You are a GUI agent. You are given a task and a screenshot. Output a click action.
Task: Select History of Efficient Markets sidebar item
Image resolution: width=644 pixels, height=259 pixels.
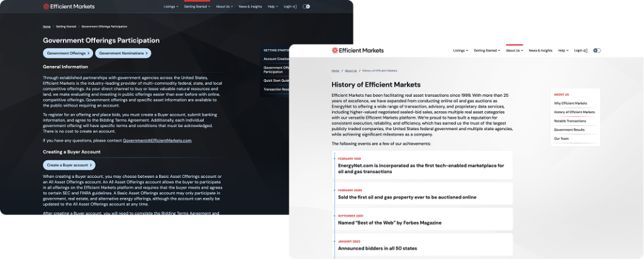point(574,112)
